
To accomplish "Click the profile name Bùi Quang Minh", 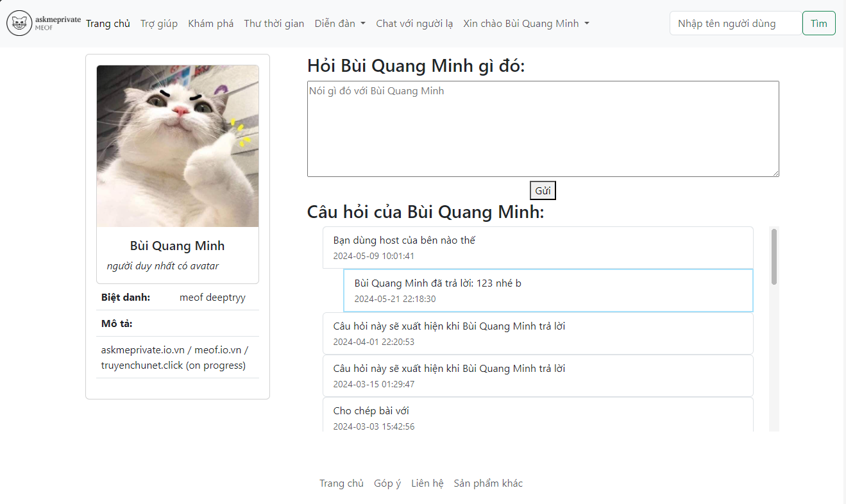I will pos(177,246).
